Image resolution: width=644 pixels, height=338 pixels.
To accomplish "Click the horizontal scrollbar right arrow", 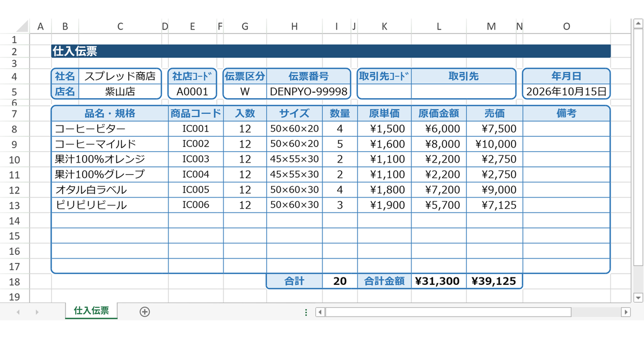I will click(626, 312).
